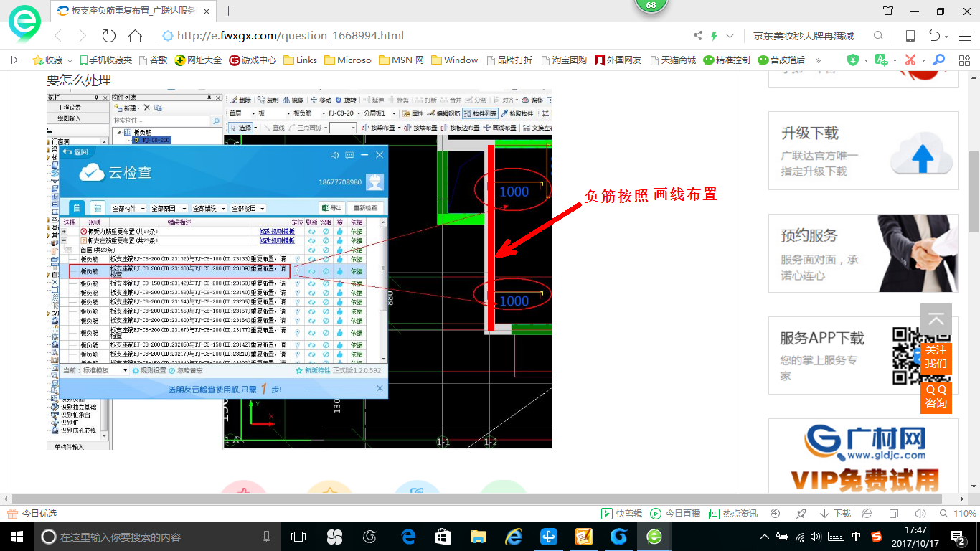Click the Windows taskbar search box

click(x=159, y=537)
